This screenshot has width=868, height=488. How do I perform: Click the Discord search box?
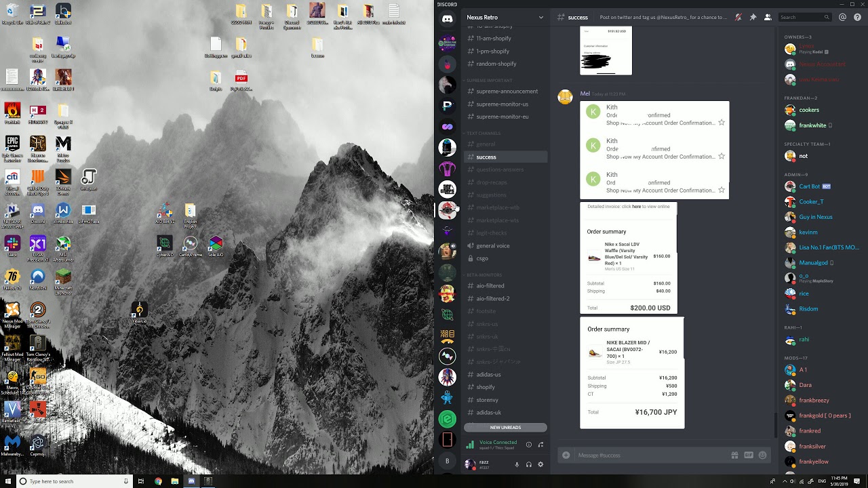(805, 17)
